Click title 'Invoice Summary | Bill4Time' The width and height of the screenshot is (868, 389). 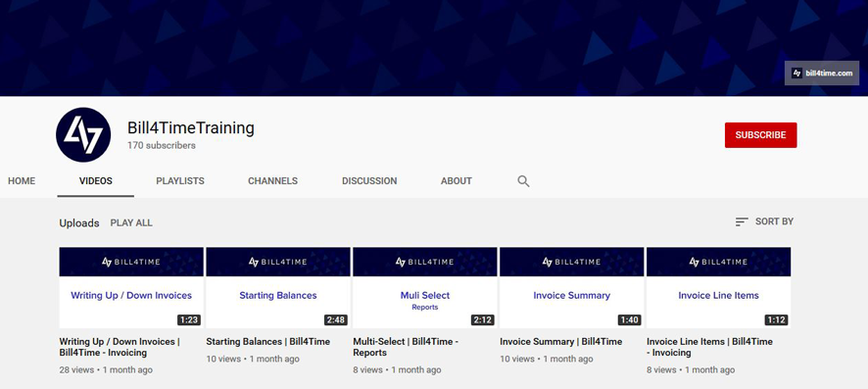560,342
